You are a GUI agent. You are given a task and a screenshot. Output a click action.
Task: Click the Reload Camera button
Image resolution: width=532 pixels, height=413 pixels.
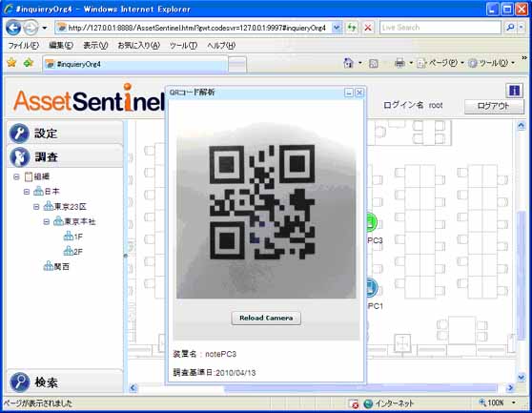pyautogui.click(x=266, y=318)
